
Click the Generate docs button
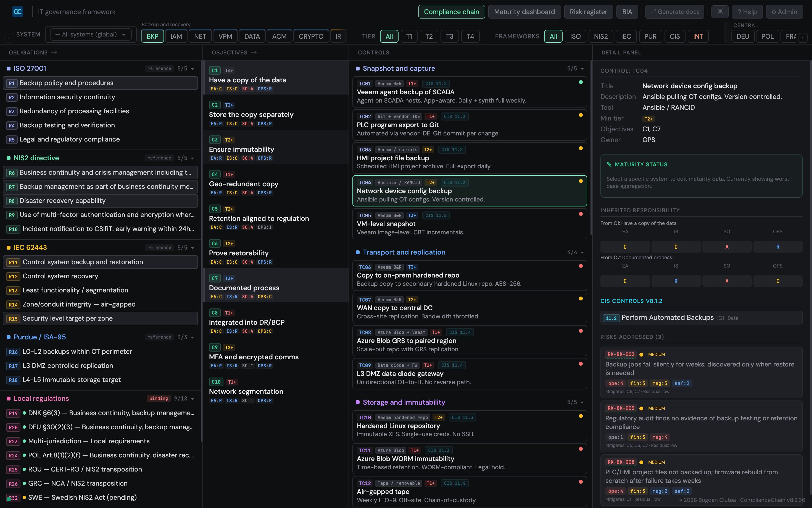pos(675,11)
